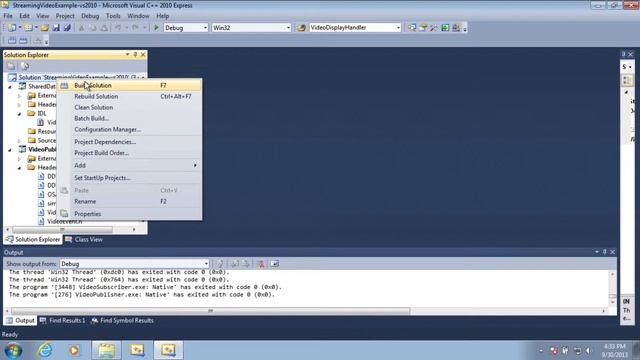This screenshot has width=640, height=360.
Task: Select the Output tab at bottom
Action: coord(20,320)
